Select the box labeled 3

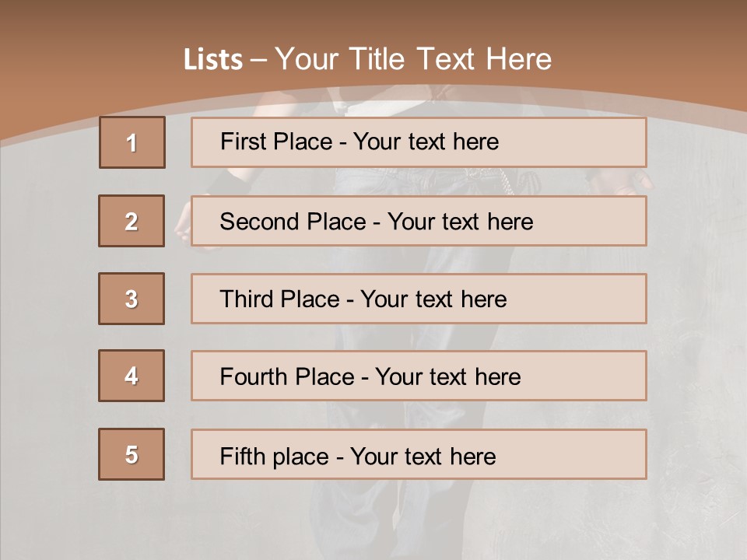(x=132, y=299)
